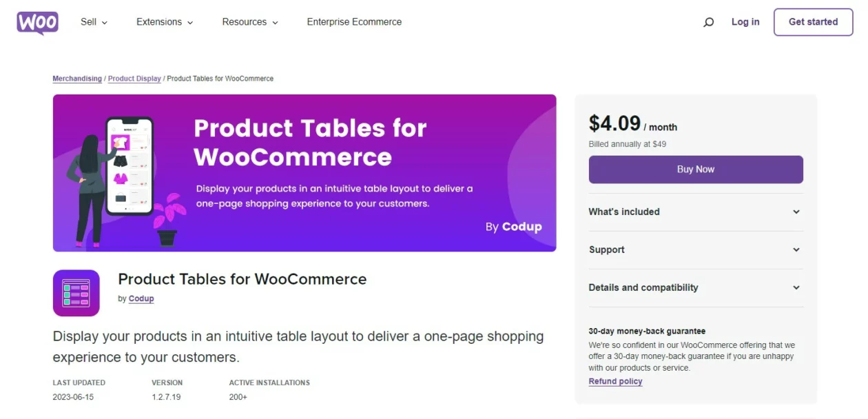868x419 pixels.
Task: Go to Product Display breadcrumb
Action: [x=134, y=79]
